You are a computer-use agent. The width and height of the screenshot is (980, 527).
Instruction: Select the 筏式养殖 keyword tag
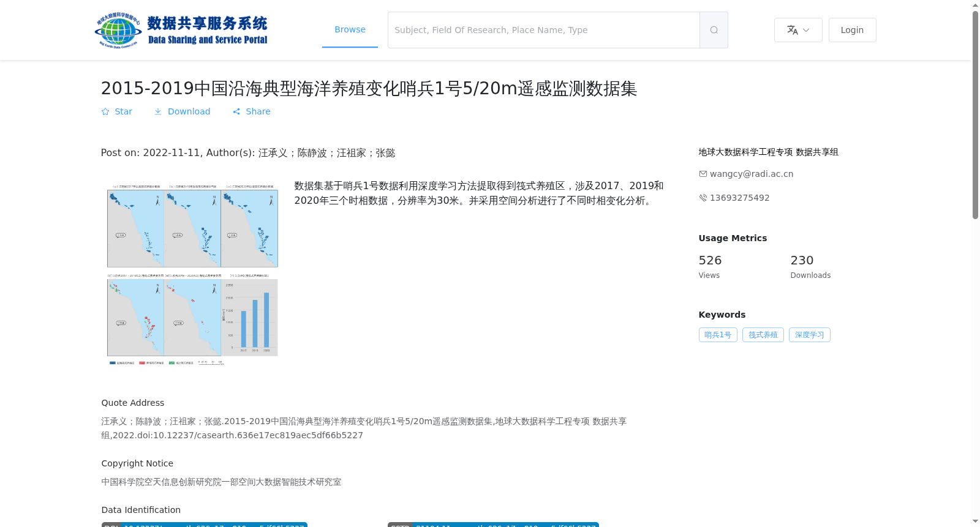point(763,335)
